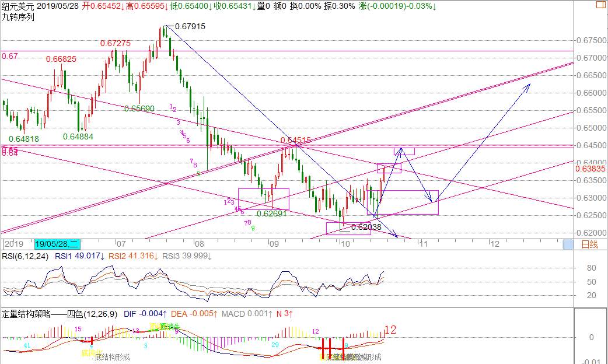The image size is (608, 364).
Task: Click the RSI(6,12,24) indicator title
Action: [x=26, y=256]
